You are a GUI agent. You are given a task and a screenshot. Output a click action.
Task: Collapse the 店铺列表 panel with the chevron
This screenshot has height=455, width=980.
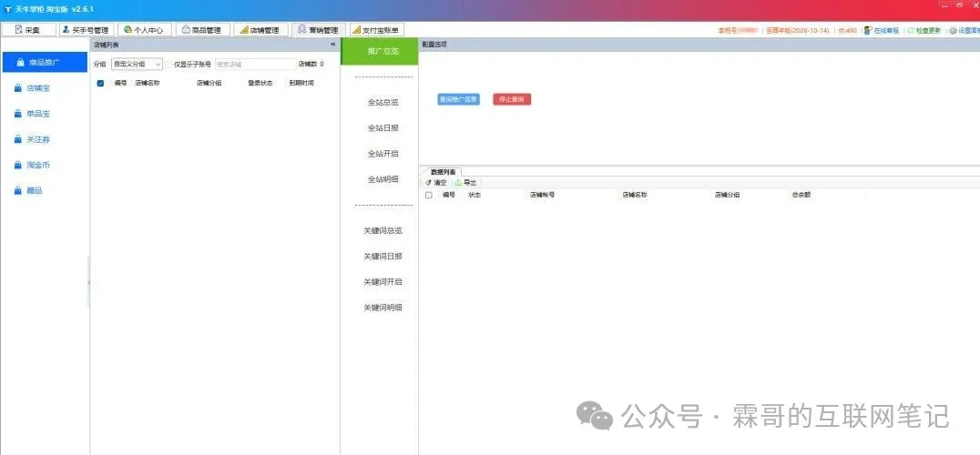coord(333,45)
